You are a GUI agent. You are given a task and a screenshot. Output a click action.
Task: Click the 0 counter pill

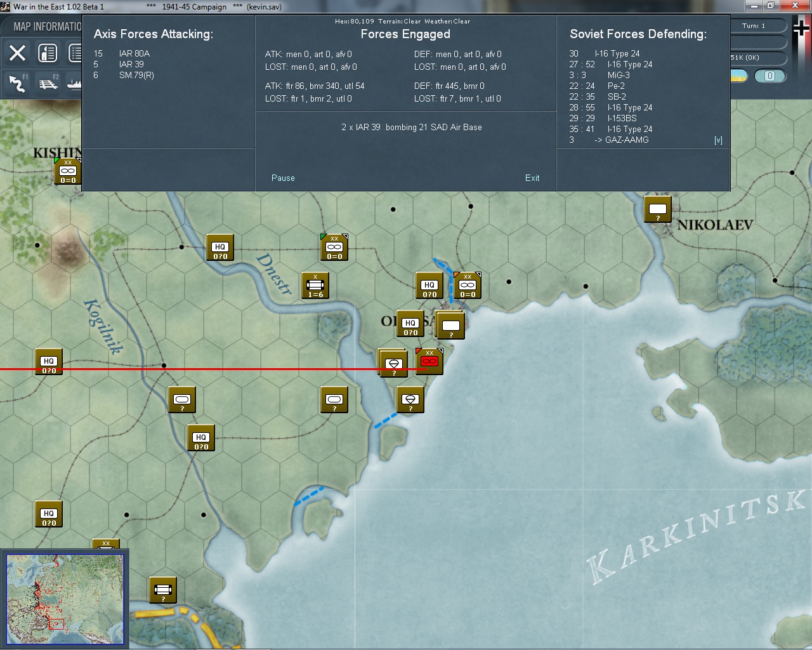pyautogui.click(x=770, y=76)
